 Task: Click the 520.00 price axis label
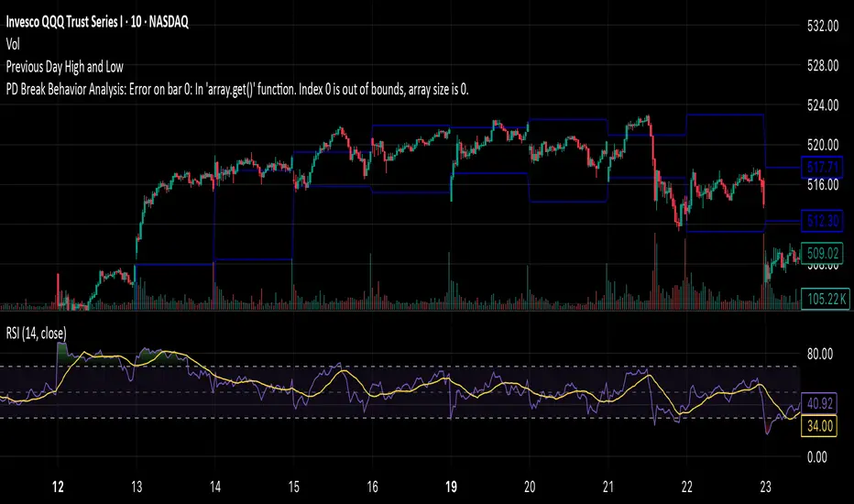(x=823, y=145)
